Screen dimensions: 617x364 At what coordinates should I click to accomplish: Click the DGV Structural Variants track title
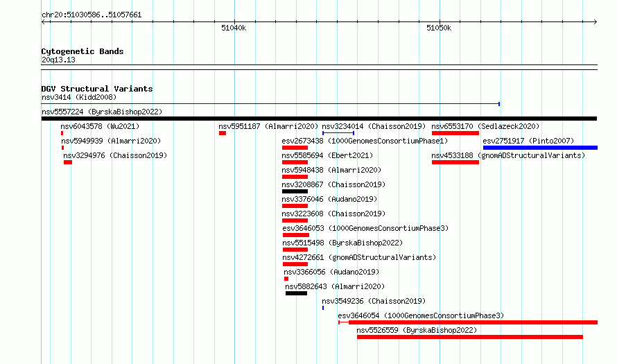[97, 89]
